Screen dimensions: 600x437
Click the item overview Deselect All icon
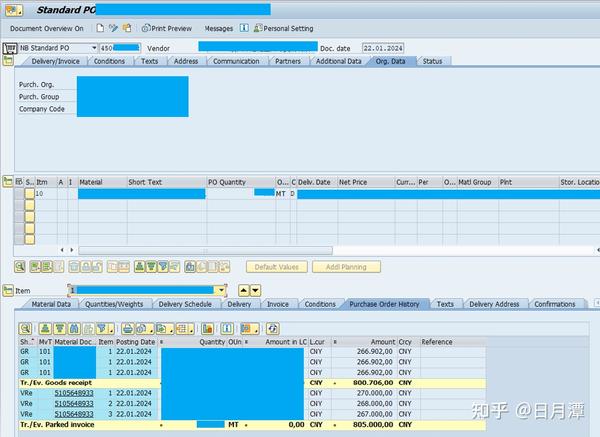click(47, 266)
